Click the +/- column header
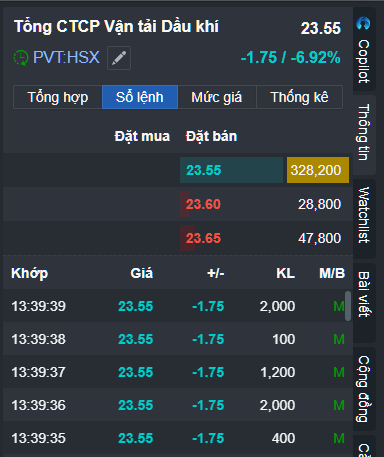This screenshot has width=384, height=457. (x=216, y=273)
